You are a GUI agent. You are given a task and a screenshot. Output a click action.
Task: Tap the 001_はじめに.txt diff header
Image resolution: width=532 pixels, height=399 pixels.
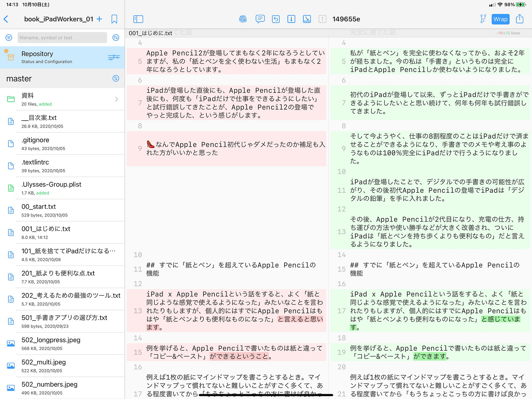(150, 33)
